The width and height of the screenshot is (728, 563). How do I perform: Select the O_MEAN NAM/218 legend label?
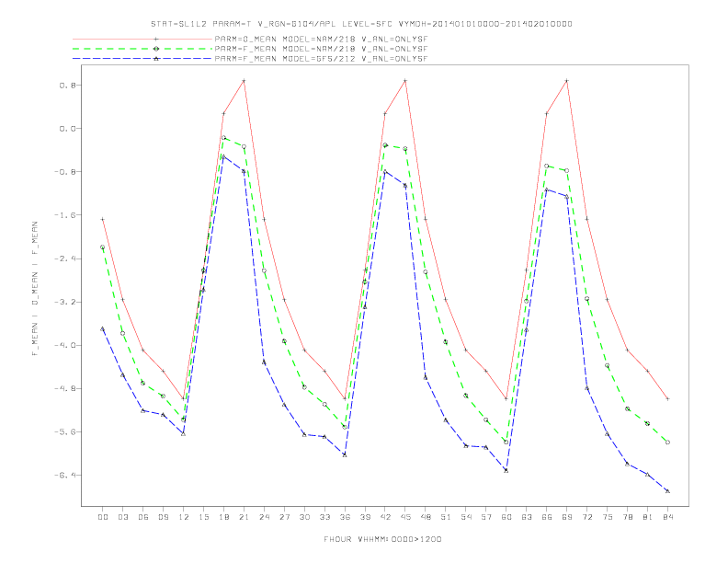321,39
